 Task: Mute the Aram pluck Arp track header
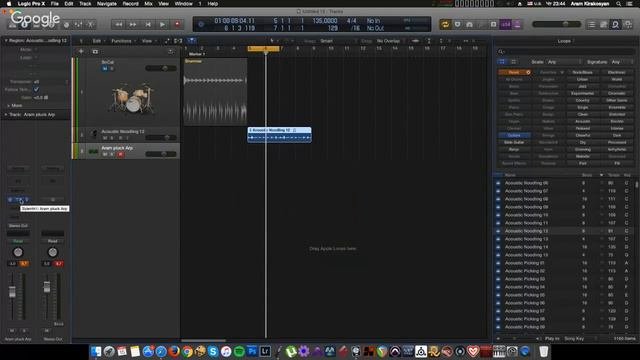click(x=105, y=154)
